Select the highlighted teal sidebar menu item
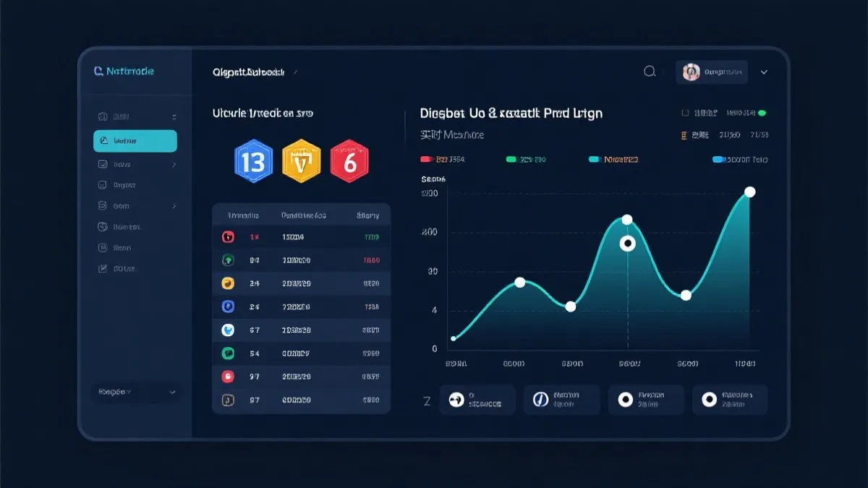This screenshot has width=868, height=488. (x=135, y=141)
